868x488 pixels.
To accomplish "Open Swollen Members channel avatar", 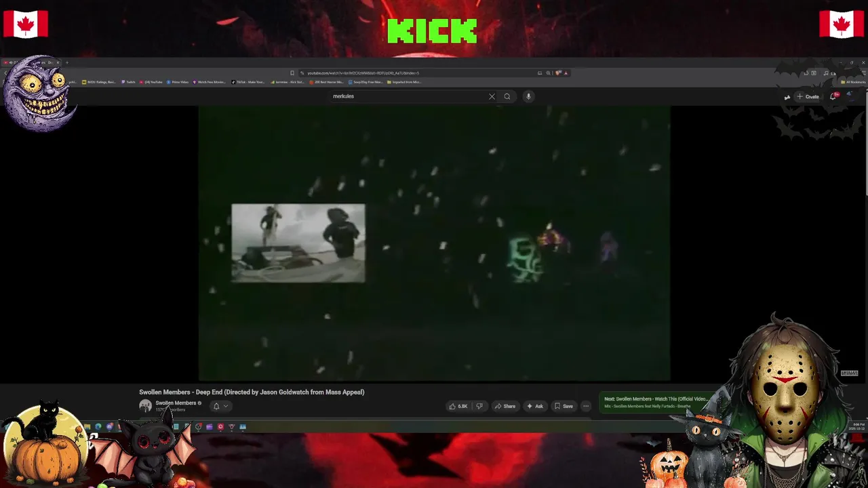I will click(145, 406).
